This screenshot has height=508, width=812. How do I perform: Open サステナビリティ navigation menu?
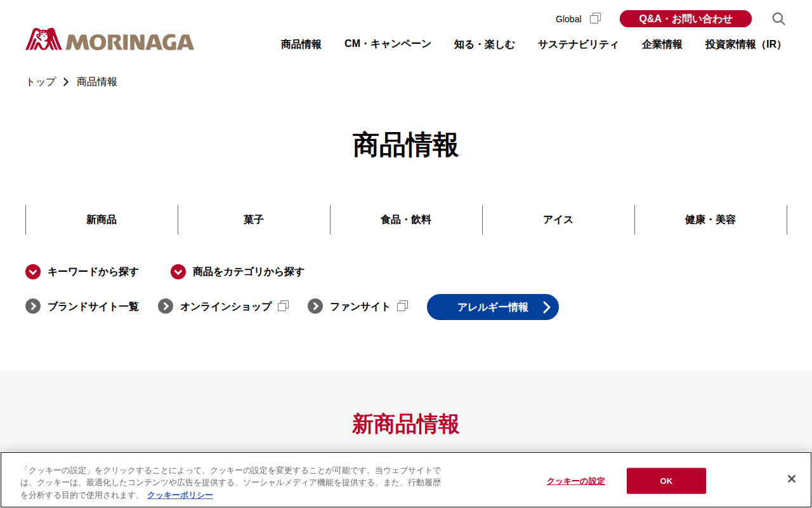coord(579,44)
